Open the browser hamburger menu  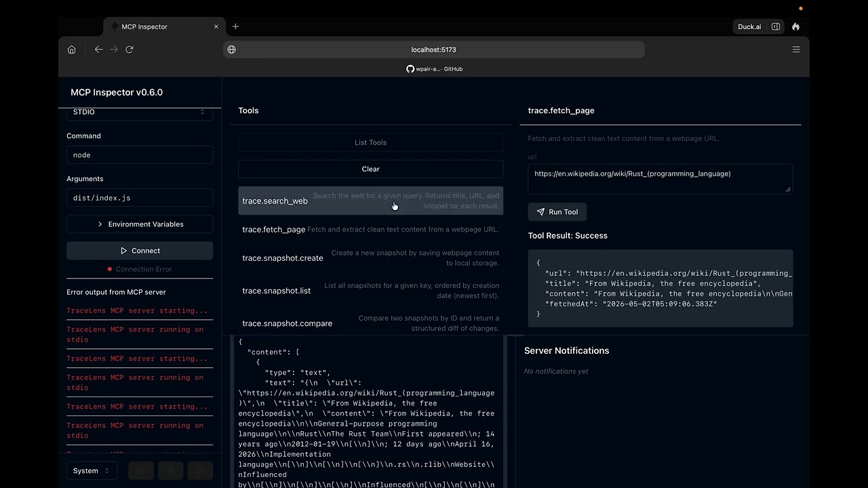coord(796,49)
